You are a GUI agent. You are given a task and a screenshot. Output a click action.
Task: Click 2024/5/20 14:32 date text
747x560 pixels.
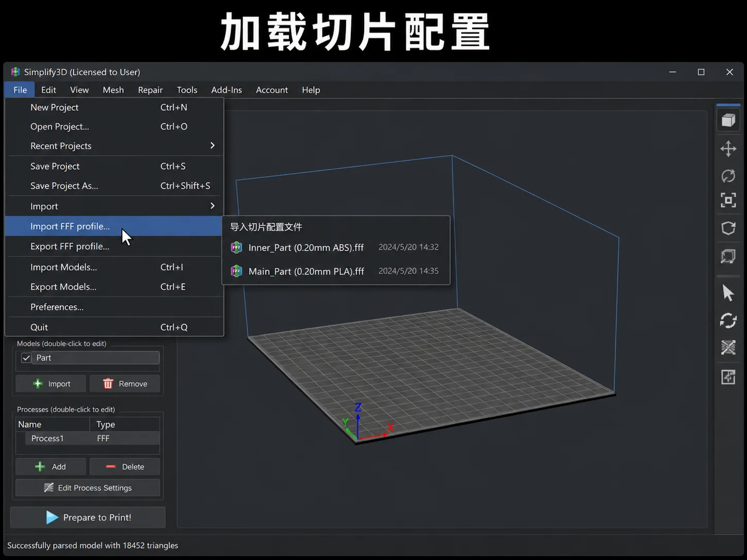point(409,247)
